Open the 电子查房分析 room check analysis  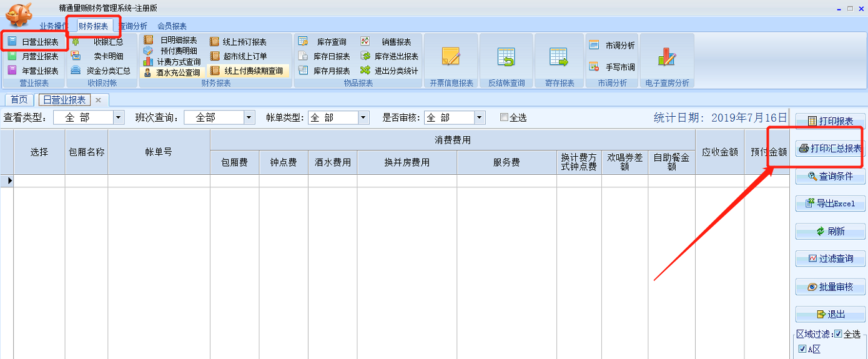667,61
